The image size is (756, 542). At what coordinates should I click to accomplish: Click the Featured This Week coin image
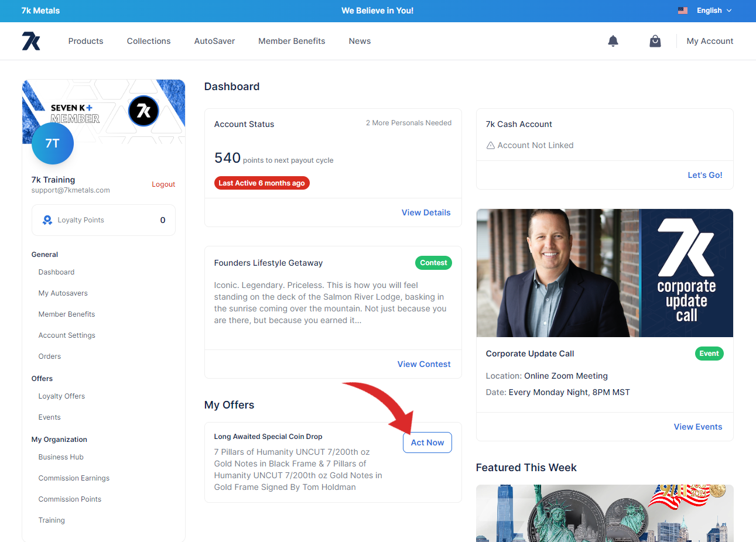(x=605, y=513)
